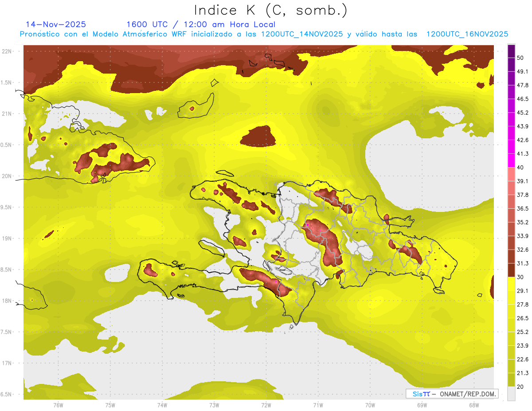
Task: Click the "1.5N" latitude axis label
Action: (7, 82)
